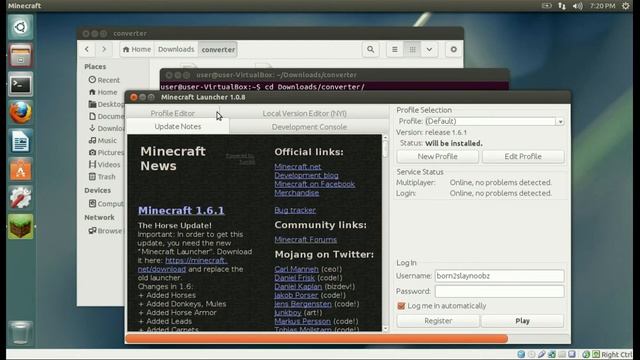Open view options dropdown in file manager

click(429, 49)
